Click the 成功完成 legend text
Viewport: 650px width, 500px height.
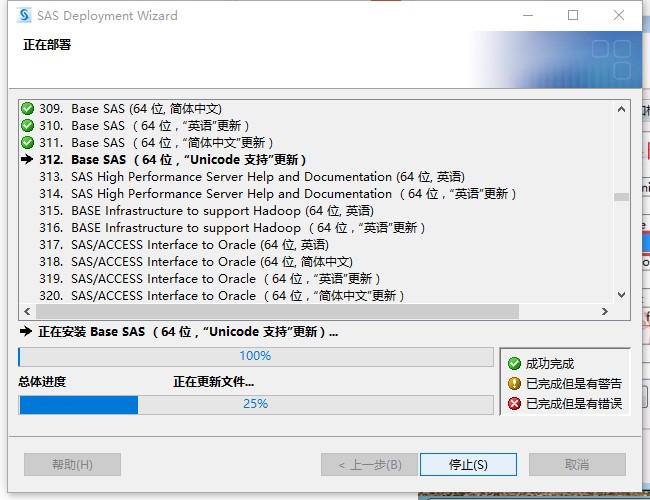550,364
